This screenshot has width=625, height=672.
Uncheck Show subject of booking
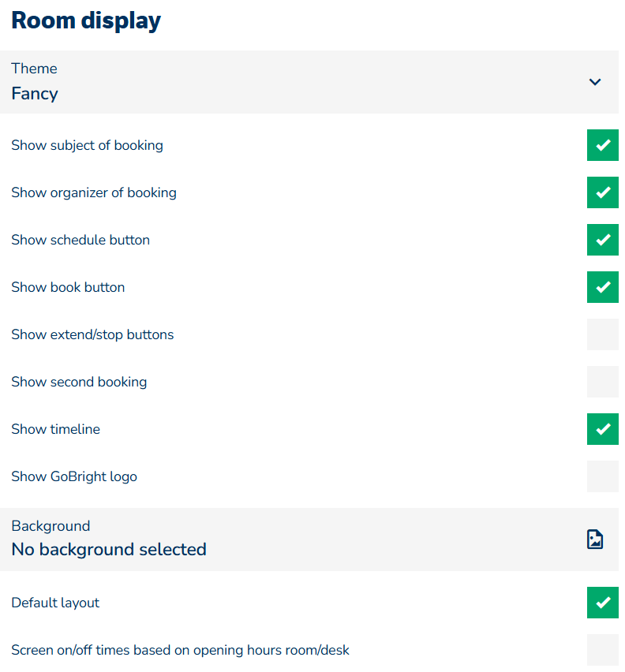point(602,145)
